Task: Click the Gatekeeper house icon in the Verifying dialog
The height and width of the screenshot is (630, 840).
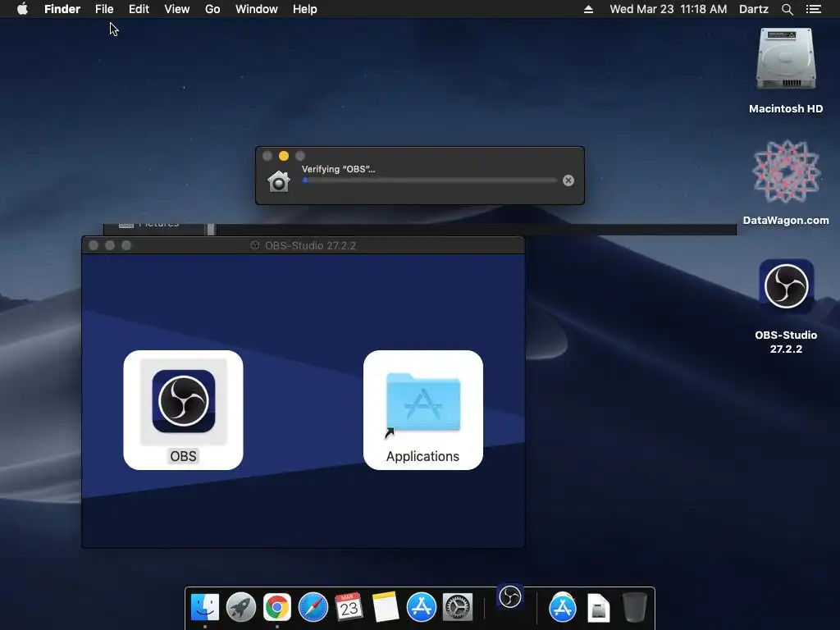Action: click(x=279, y=181)
